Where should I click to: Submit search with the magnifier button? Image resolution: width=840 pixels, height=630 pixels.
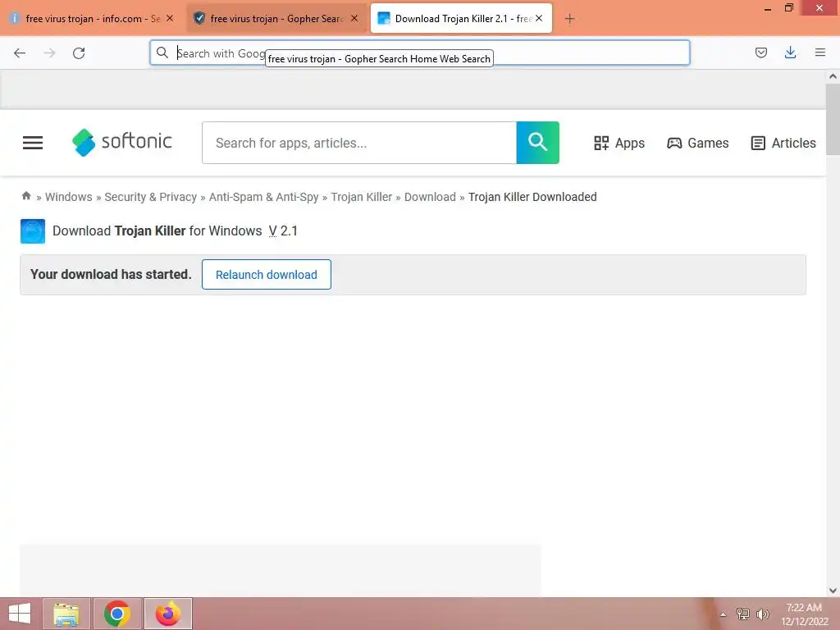538,143
